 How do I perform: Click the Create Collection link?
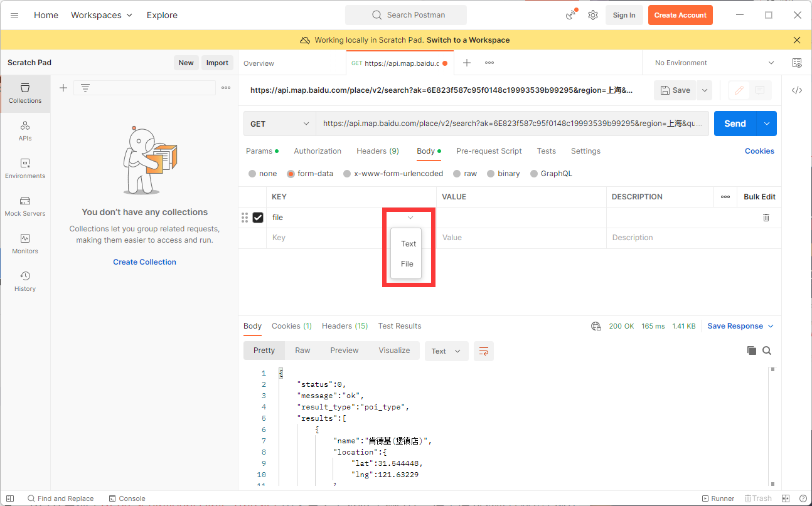[x=144, y=262]
